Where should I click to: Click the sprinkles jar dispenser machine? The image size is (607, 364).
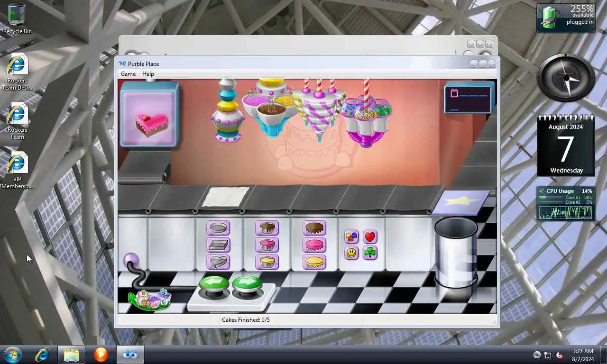[366, 114]
